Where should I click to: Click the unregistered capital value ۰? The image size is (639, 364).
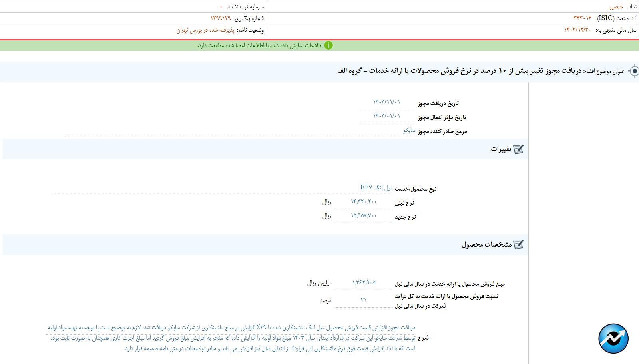click(x=221, y=7)
